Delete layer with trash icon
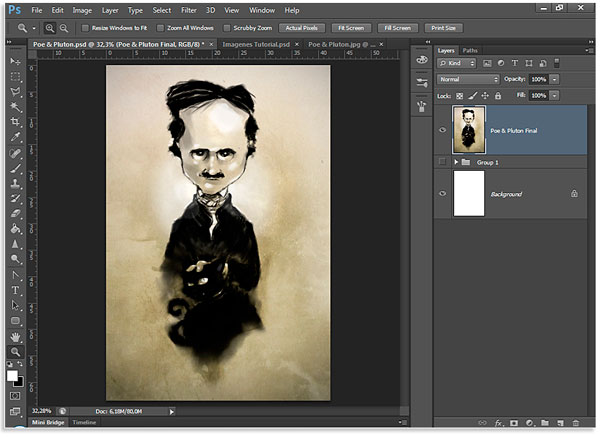600x437 pixels. pyautogui.click(x=576, y=423)
